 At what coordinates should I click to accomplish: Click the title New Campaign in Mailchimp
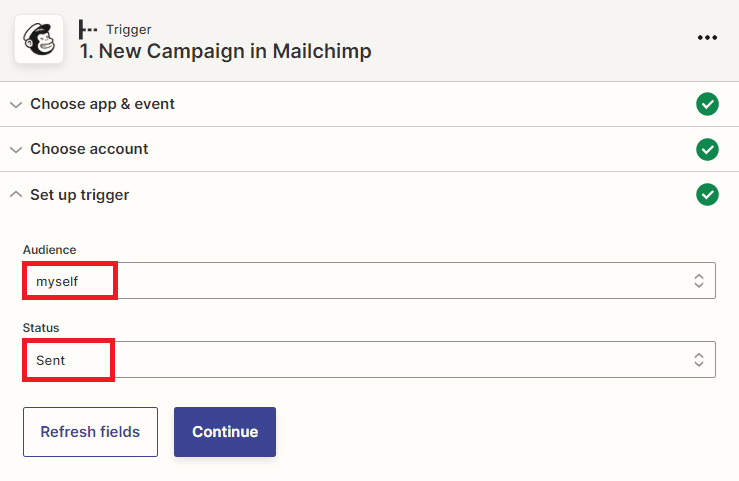tap(225, 51)
